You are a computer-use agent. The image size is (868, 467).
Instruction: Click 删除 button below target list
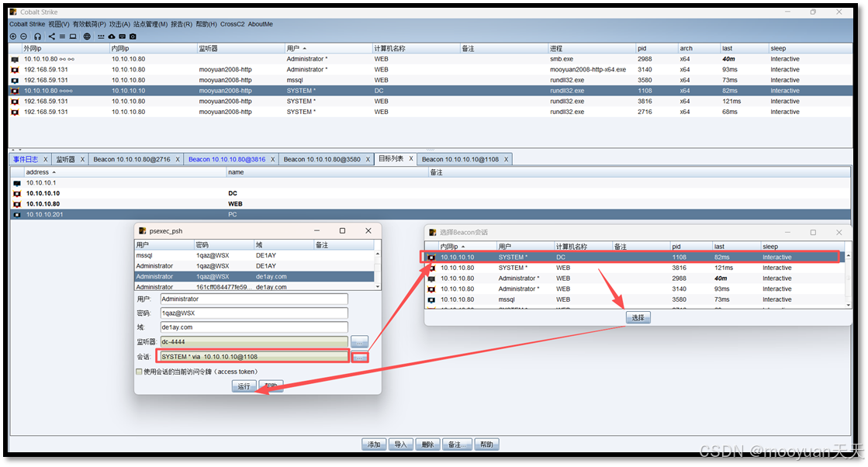(428, 445)
